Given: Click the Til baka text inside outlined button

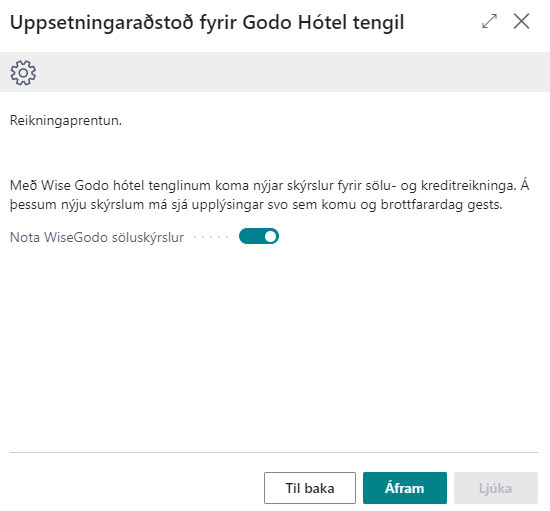Looking at the screenshot, I should [310, 488].
